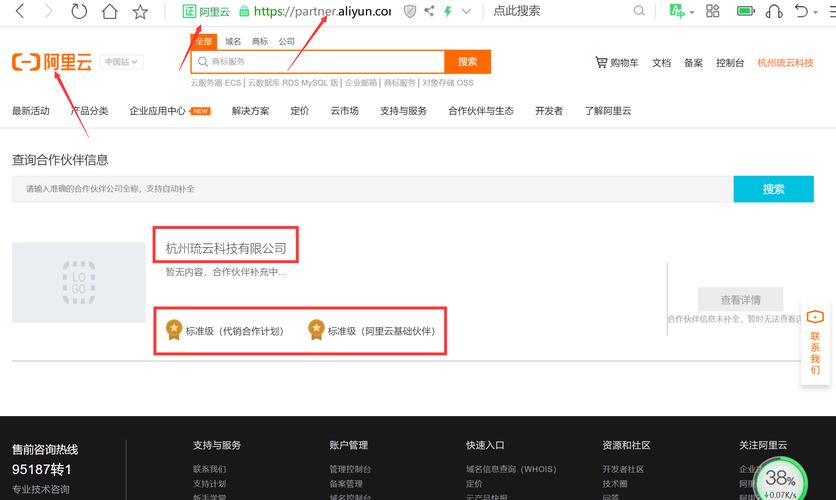Click the partner LOGO placeholder thumbnail
This screenshot has height=500, width=836.
(x=79, y=283)
